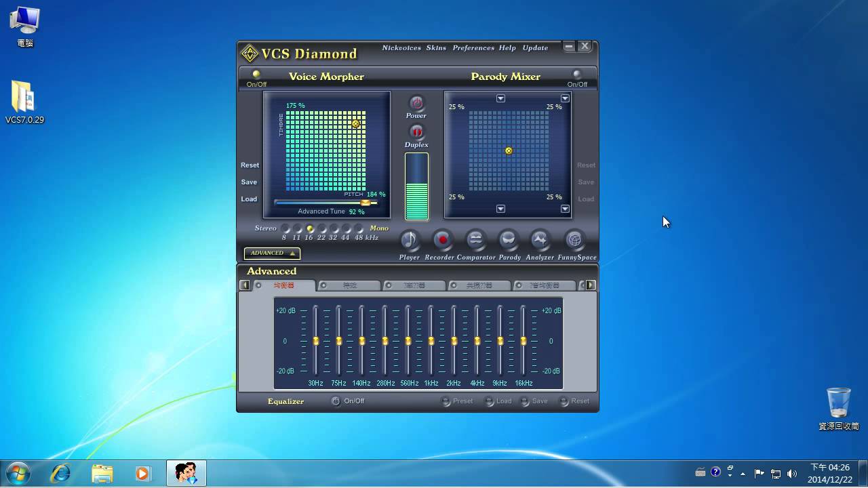Toggle Voice Morpher On/Off

tap(256, 74)
